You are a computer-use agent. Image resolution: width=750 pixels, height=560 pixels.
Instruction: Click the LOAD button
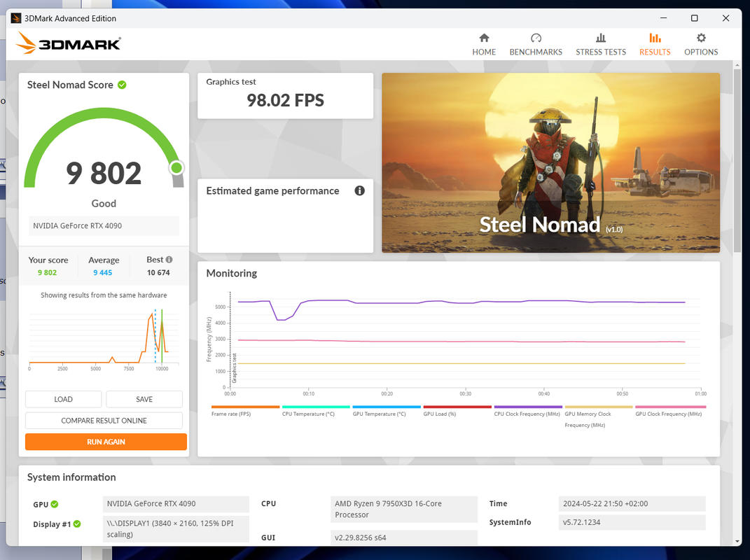pos(63,399)
